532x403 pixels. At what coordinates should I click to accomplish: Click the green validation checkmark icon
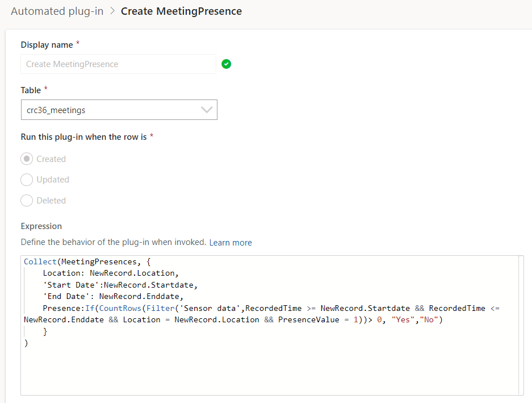tap(227, 64)
